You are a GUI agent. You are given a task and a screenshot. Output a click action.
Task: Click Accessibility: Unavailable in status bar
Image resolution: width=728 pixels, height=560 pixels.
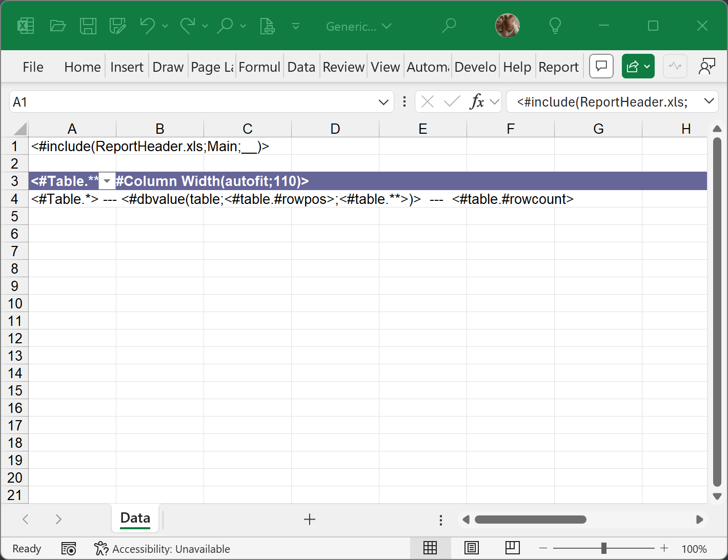[163, 549]
